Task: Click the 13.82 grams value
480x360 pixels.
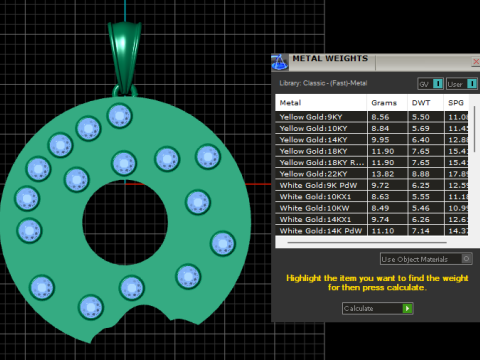Action: (383, 174)
